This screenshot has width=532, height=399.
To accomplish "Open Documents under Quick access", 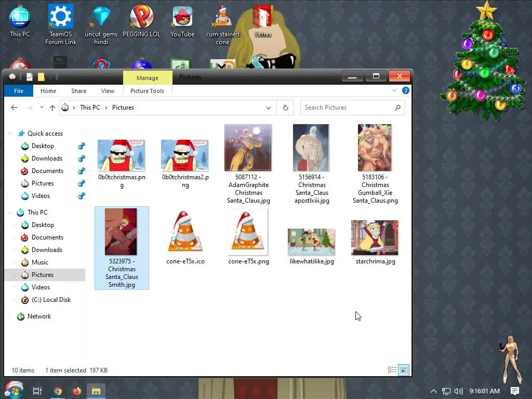I will pyautogui.click(x=47, y=171).
